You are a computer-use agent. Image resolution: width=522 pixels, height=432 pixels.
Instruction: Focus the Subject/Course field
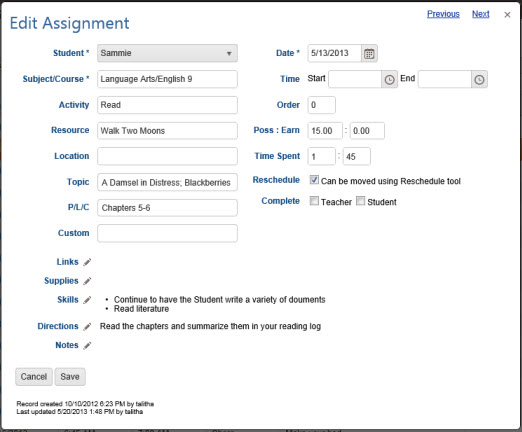pyautogui.click(x=167, y=79)
